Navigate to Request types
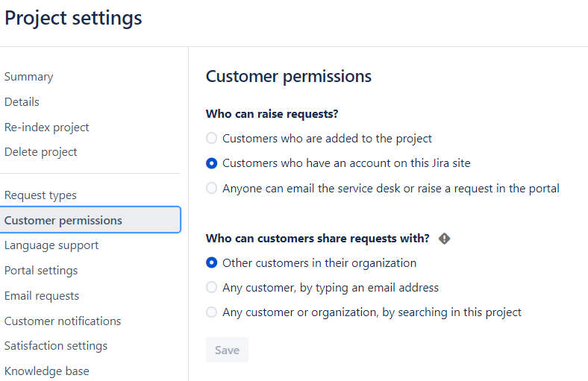This screenshot has height=381, width=588. click(x=40, y=195)
